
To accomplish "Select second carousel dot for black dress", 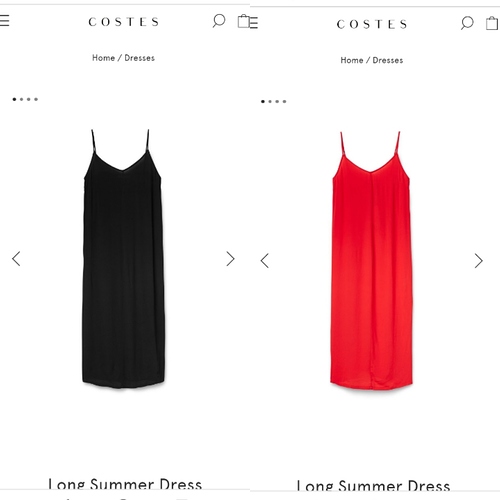I will 22,99.
